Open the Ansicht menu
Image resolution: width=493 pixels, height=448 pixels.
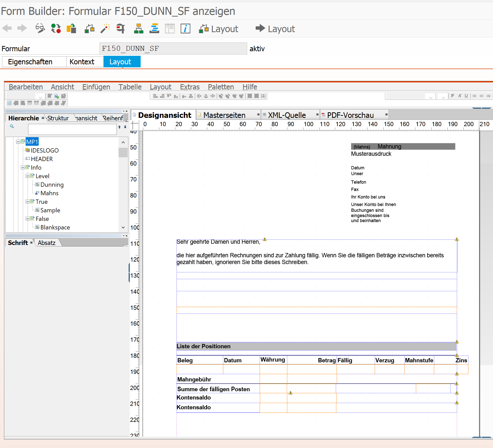63,87
